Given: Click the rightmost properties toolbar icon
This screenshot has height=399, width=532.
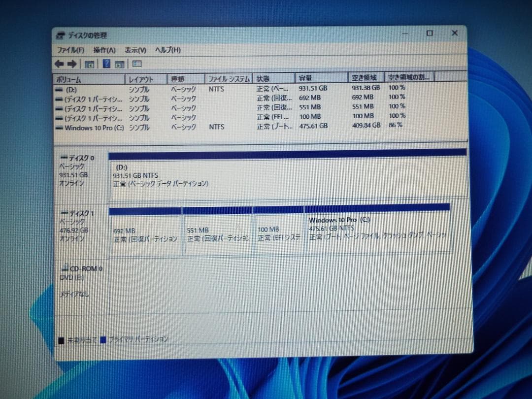Looking at the screenshot, I should [136, 64].
